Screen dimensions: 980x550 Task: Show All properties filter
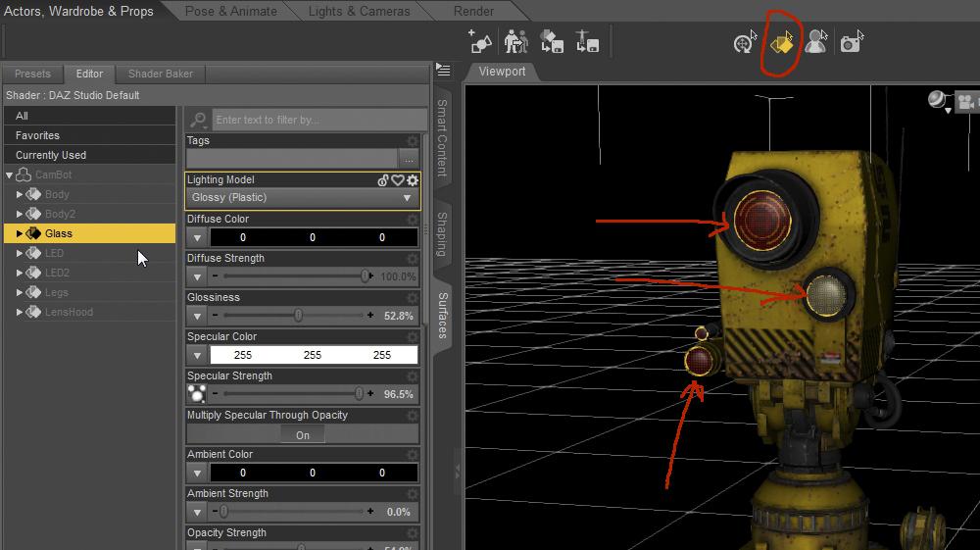coord(90,116)
